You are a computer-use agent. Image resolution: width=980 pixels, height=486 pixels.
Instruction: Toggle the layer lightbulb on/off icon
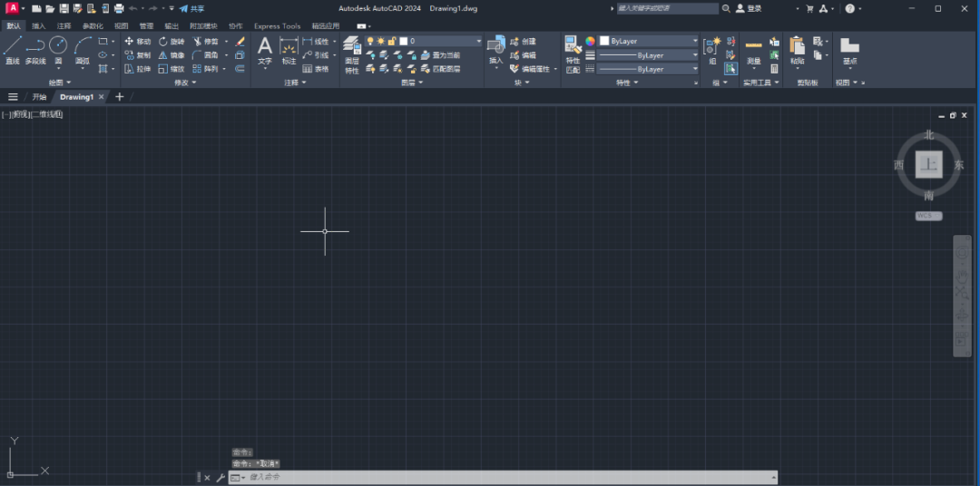click(x=370, y=42)
